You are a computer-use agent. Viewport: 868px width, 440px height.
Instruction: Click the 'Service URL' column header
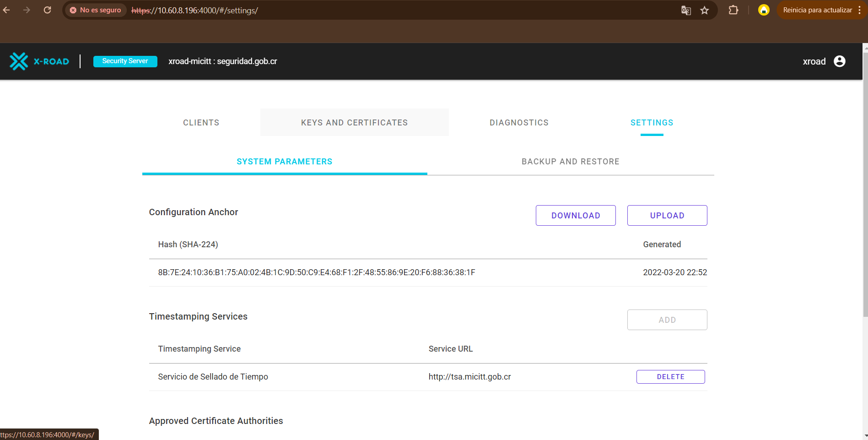coord(451,349)
